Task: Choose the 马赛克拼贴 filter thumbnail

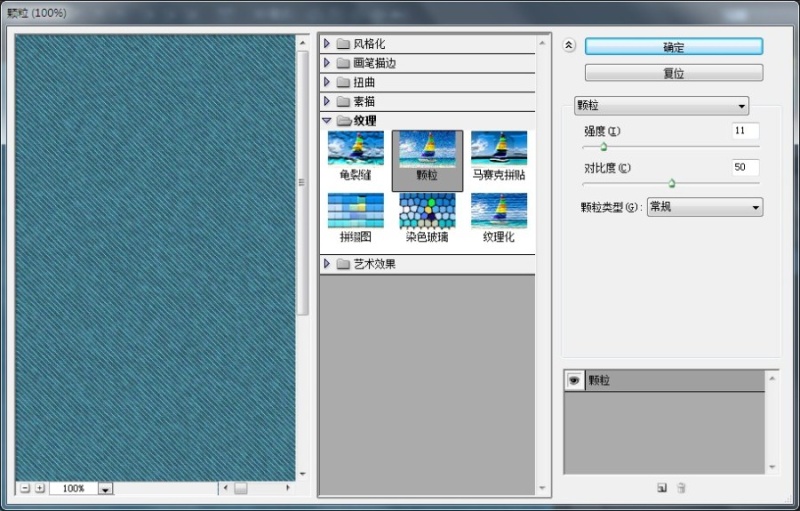Action: click(x=499, y=148)
